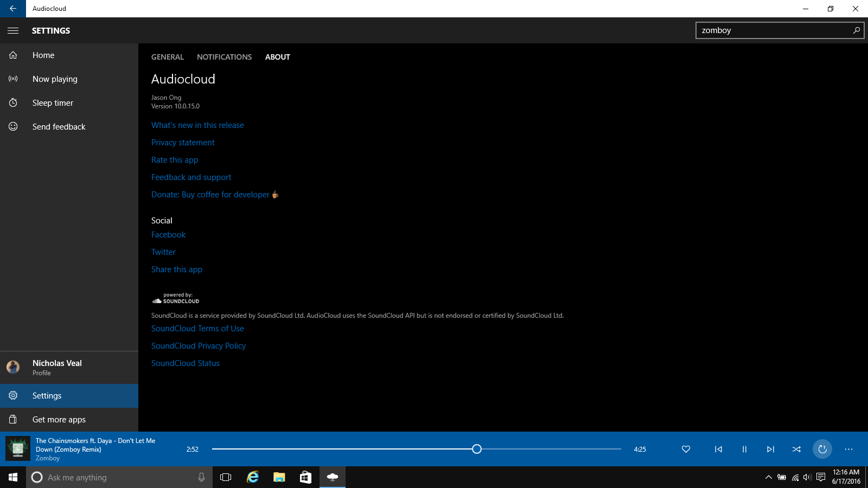Open the volume tray icon

pyautogui.click(x=807, y=477)
